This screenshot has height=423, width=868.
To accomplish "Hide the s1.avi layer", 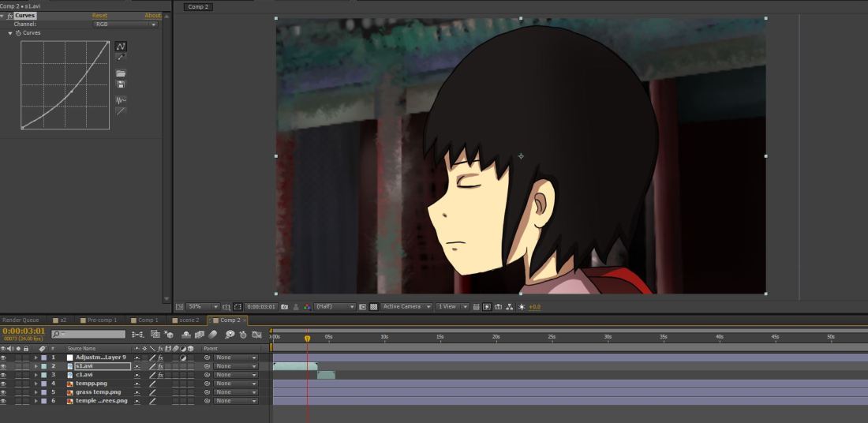I will tap(3, 366).
